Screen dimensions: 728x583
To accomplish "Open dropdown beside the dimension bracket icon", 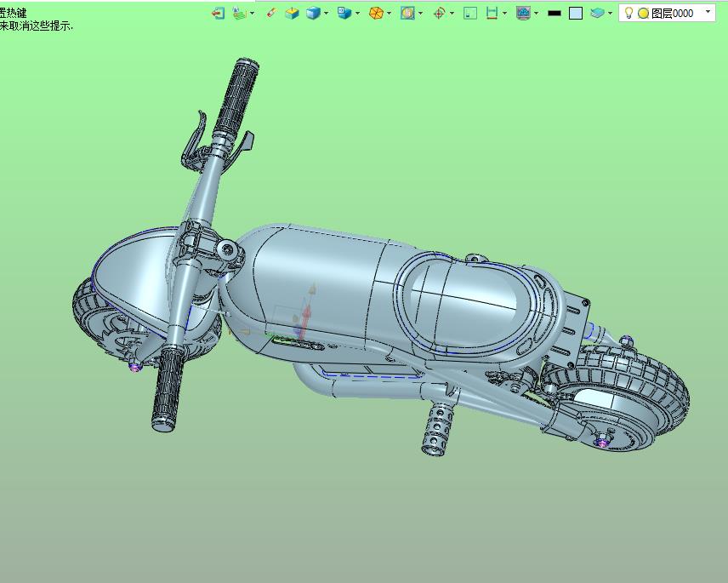I will [504, 14].
